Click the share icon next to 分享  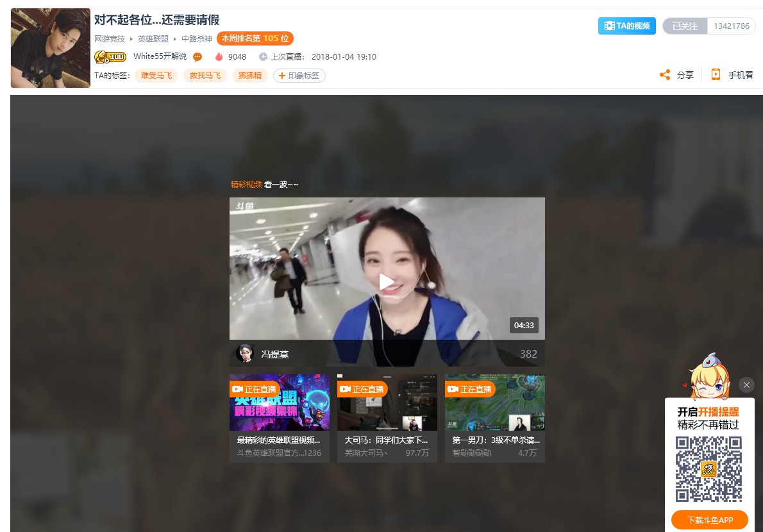(x=665, y=75)
